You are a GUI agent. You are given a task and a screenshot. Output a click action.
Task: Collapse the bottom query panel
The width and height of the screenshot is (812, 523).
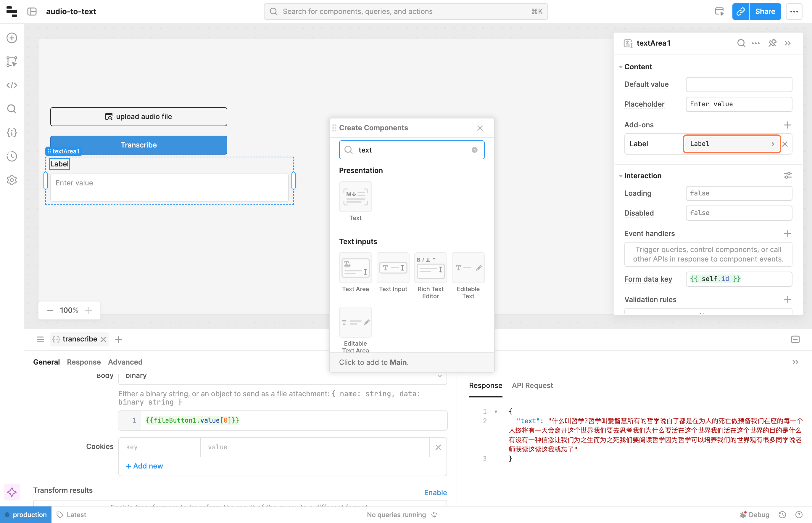[x=795, y=339]
